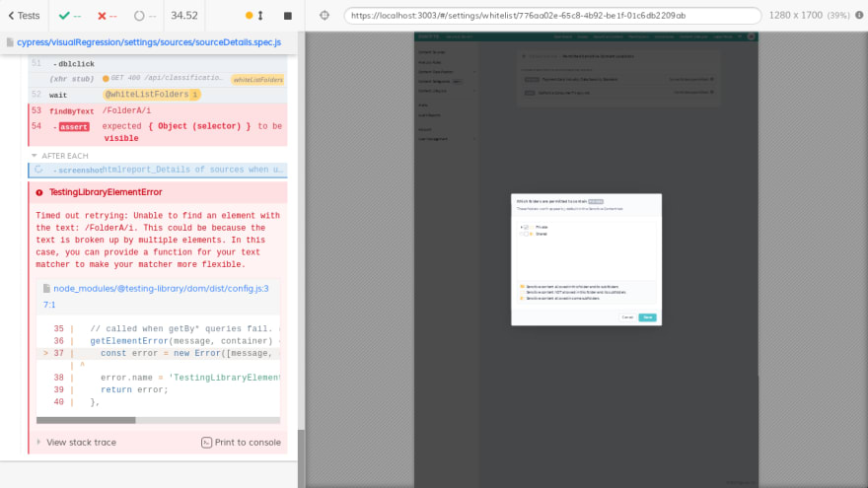Click the selector playground crosshair icon
The height and width of the screenshot is (488, 868).
324,16
